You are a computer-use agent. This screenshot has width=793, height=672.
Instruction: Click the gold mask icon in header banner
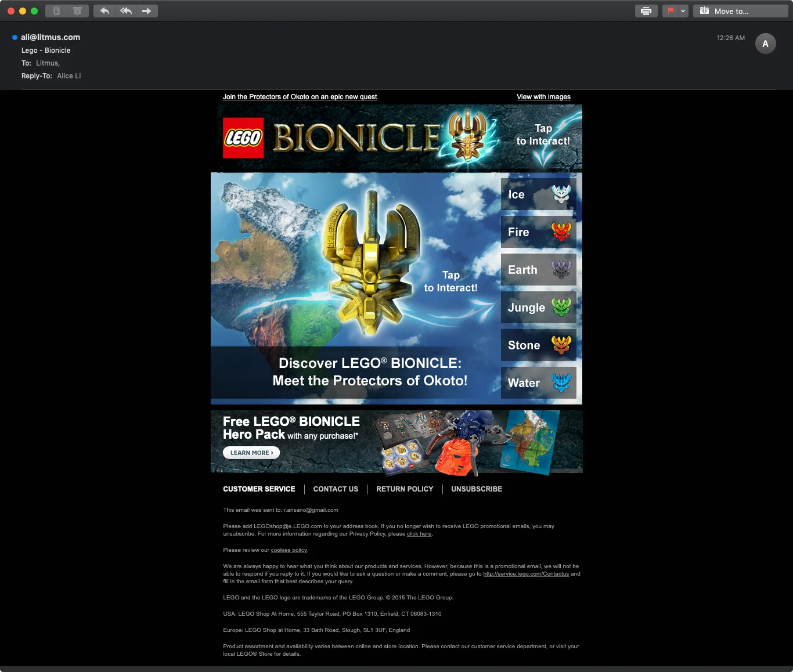point(467,135)
